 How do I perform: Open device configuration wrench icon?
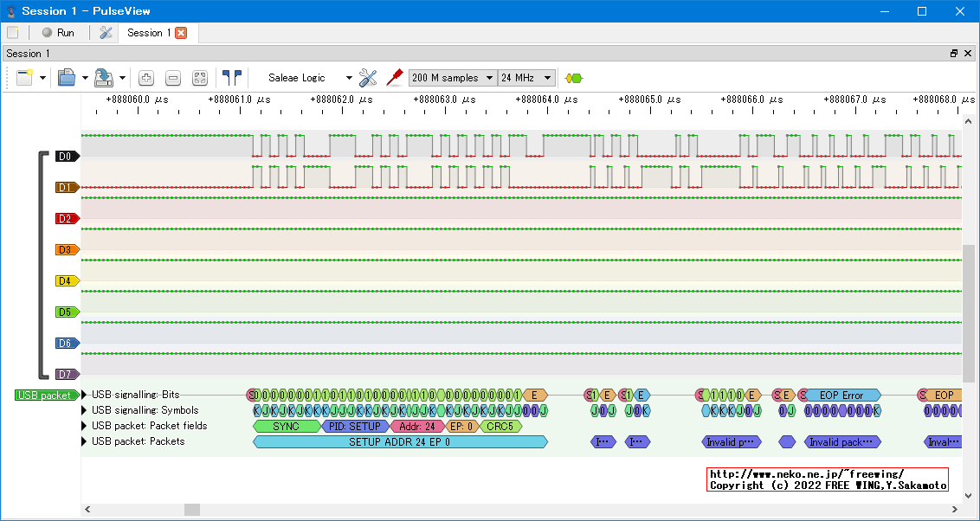pyautogui.click(x=368, y=78)
